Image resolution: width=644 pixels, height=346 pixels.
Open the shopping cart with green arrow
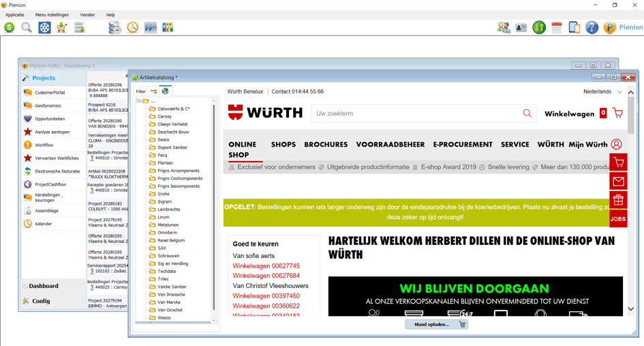pos(62,27)
